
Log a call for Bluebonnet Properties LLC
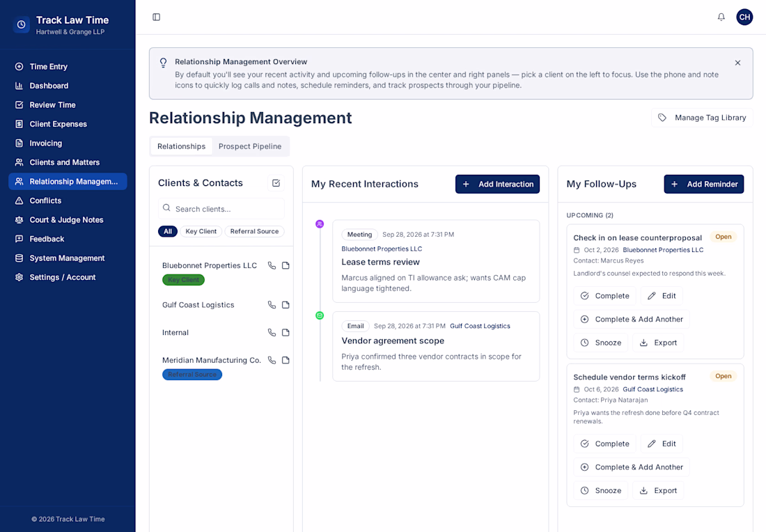coord(272,266)
